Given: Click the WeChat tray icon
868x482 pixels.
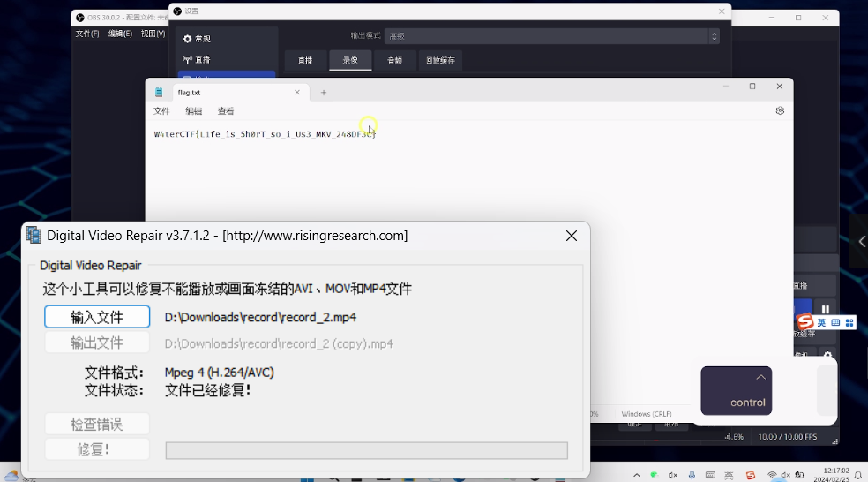Looking at the screenshot, I should 655,475.
